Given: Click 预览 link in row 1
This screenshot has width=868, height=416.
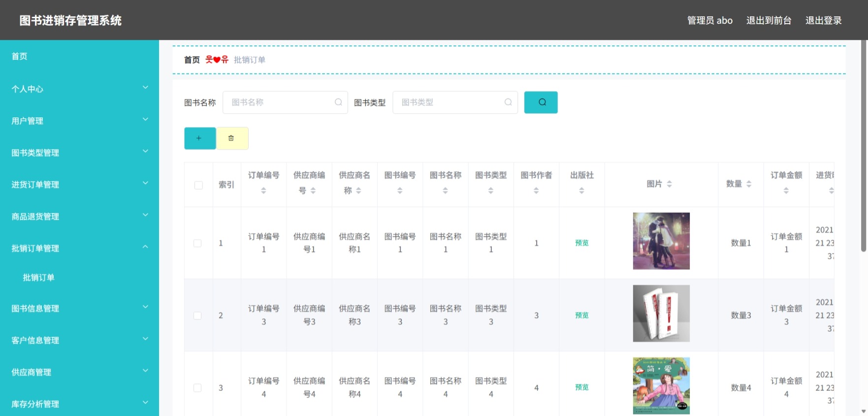Looking at the screenshot, I should point(581,243).
